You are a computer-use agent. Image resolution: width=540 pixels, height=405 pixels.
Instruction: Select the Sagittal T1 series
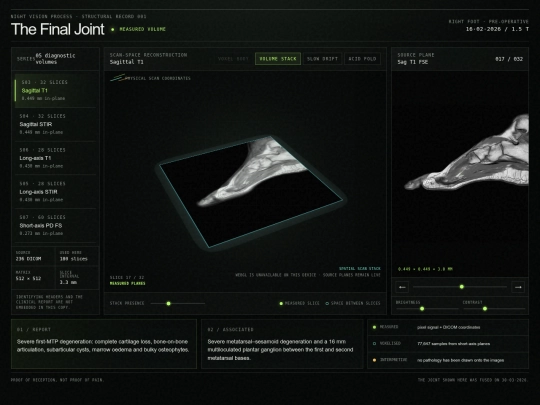55,90
